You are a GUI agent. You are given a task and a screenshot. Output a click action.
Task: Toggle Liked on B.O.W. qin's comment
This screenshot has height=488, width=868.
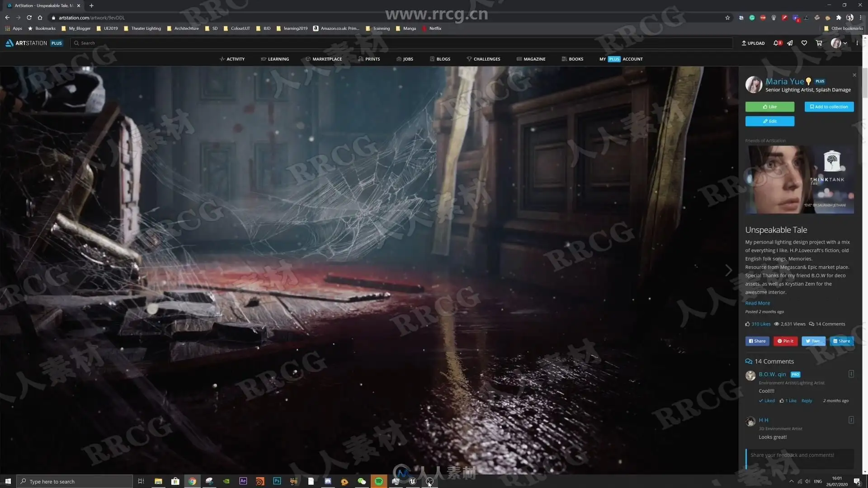(x=767, y=401)
